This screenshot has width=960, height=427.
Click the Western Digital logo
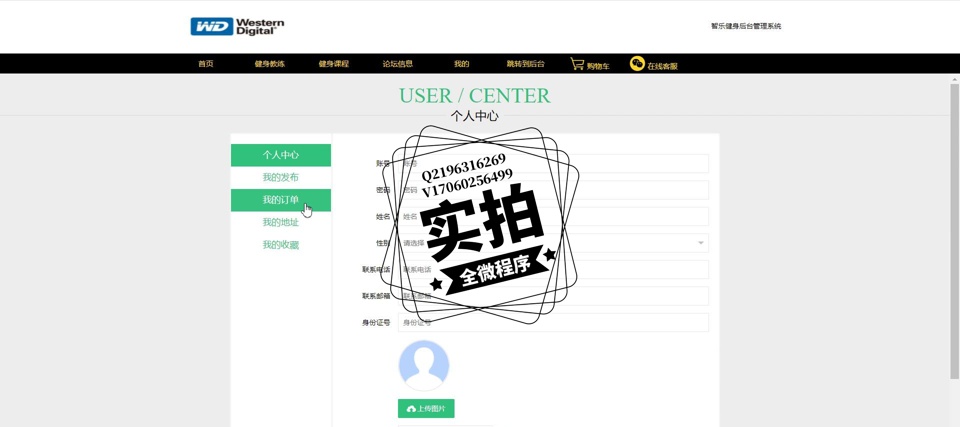[237, 27]
